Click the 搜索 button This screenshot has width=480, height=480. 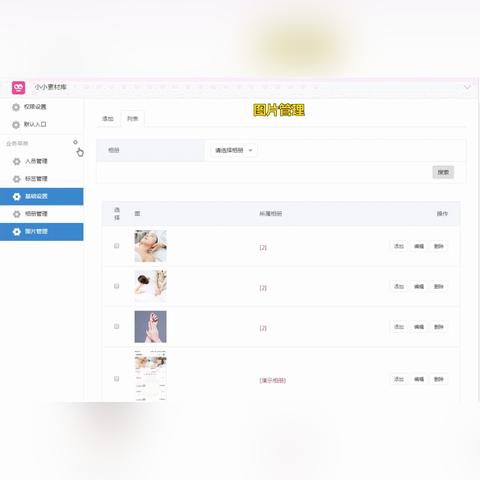tap(443, 172)
